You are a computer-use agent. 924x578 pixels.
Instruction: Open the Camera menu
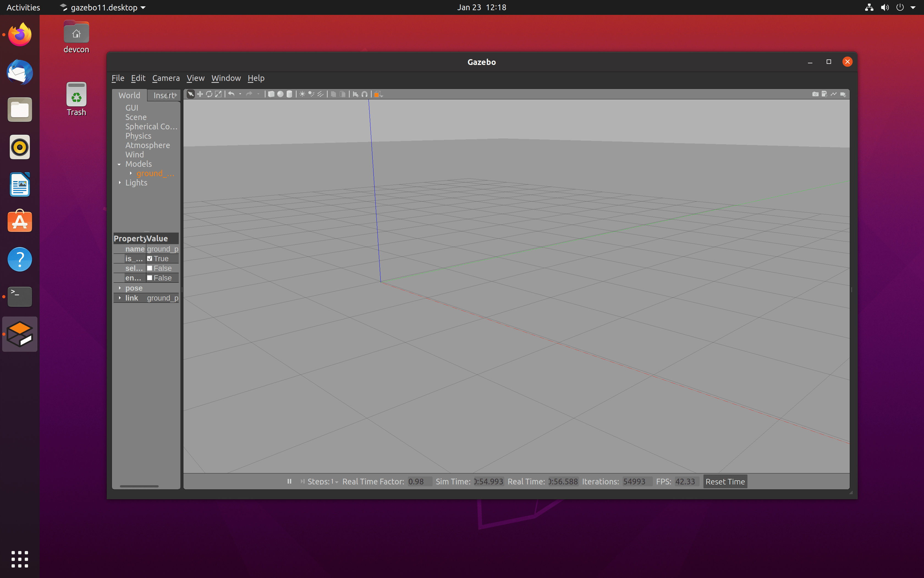[x=166, y=78]
